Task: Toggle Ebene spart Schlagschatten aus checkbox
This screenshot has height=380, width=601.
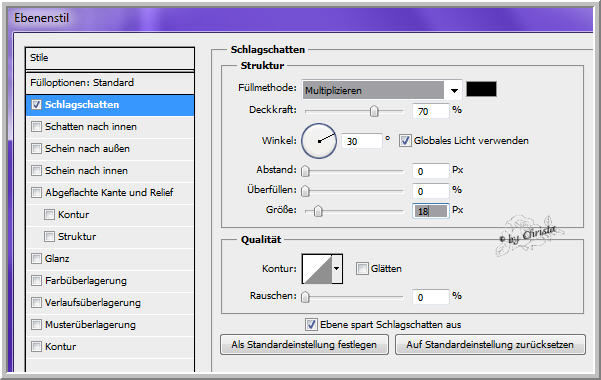Action: 311,324
